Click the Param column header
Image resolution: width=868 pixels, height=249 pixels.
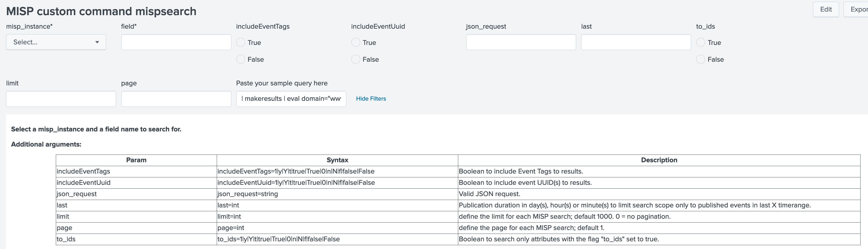tap(136, 160)
